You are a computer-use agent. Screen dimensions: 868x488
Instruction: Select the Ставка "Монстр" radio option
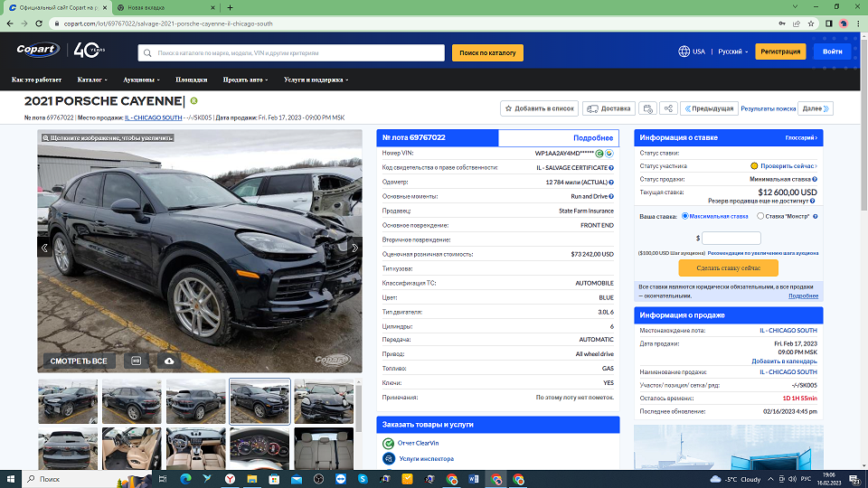click(x=760, y=216)
